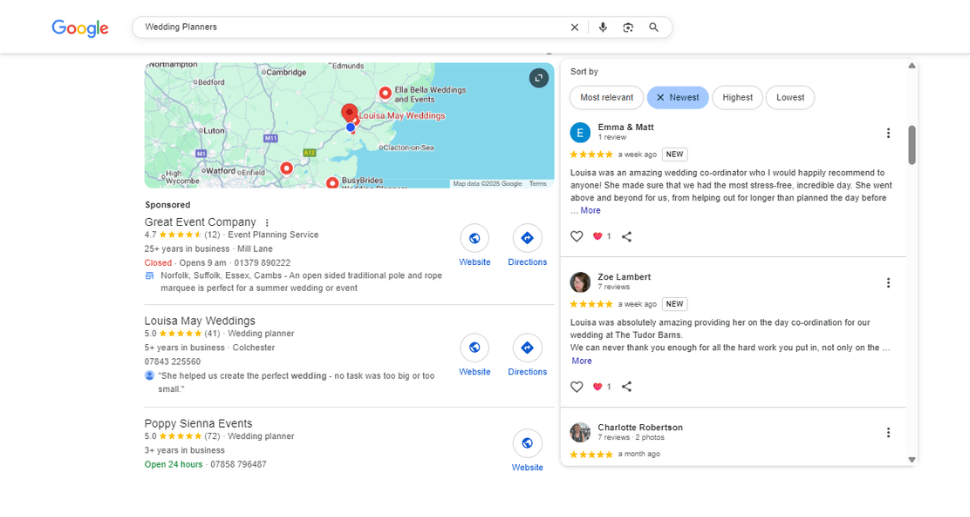Open more options for Zoe Lambert's review
Image resolution: width=970 pixels, height=517 pixels.
coord(888,283)
